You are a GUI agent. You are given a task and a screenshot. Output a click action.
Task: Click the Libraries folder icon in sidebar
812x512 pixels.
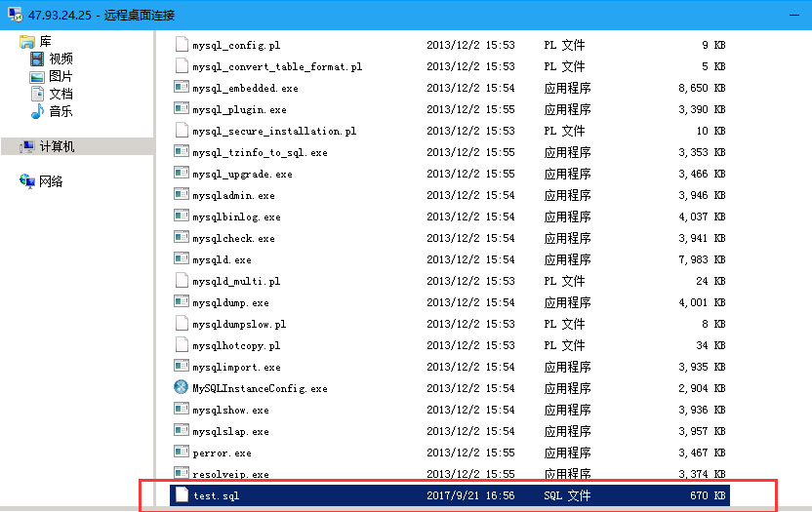pos(26,42)
